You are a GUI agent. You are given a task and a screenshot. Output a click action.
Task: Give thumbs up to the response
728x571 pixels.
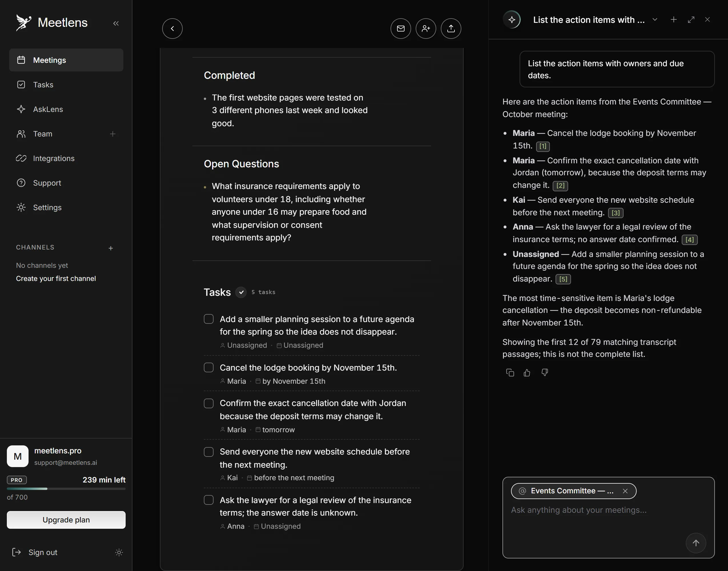[x=527, y=373]
